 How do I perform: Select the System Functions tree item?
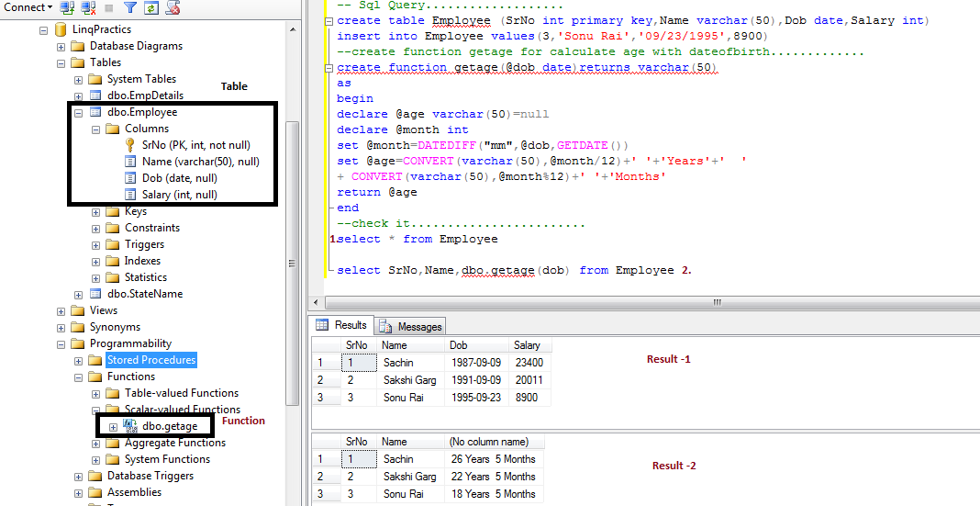point(167,459)
